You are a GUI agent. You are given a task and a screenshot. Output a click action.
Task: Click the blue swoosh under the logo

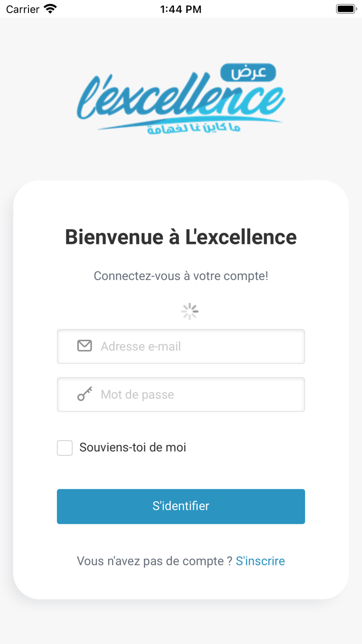coord(181,124)
